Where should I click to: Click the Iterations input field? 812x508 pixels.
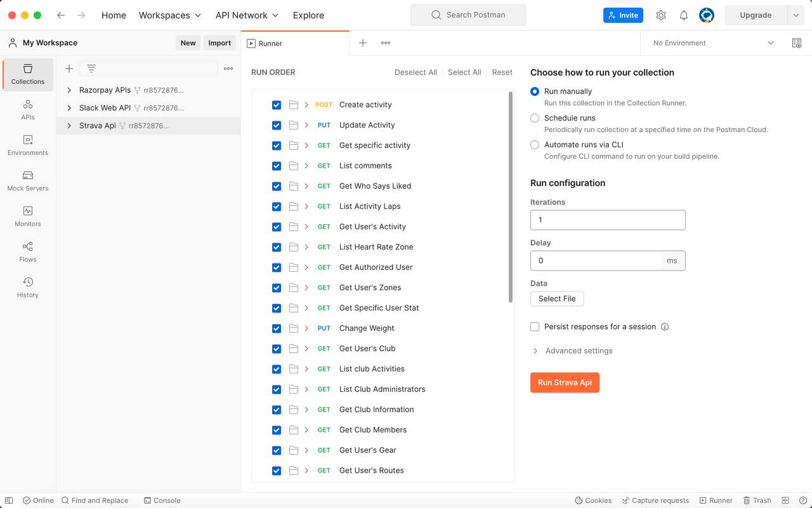(608, 220)
